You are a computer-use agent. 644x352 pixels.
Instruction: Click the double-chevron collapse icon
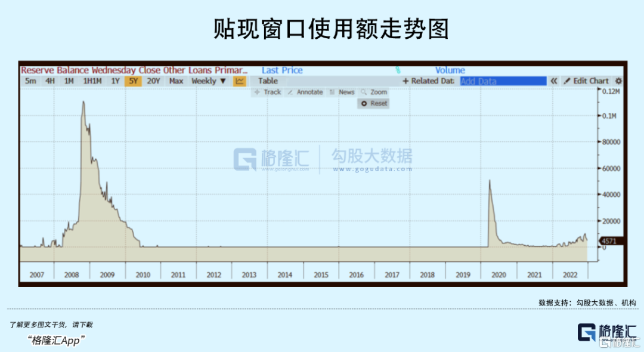(553, 81)
